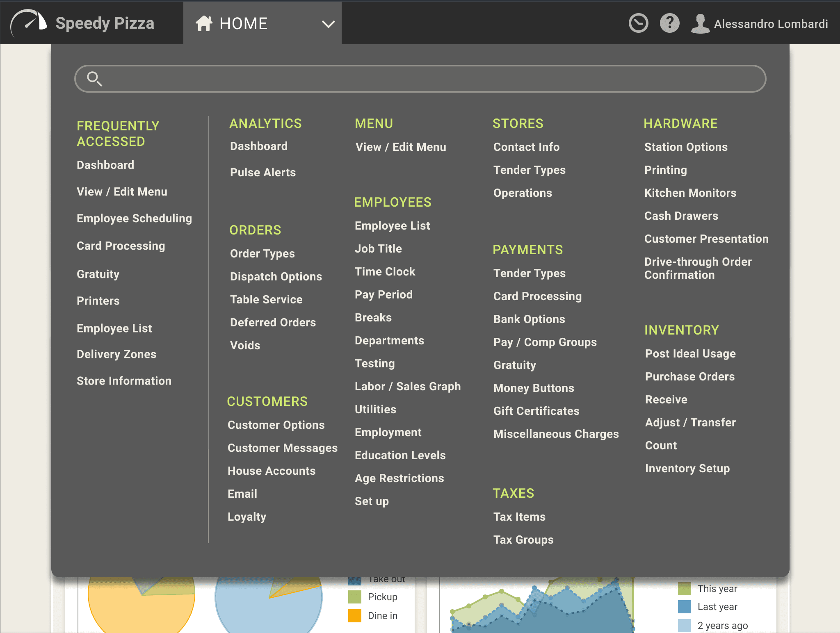Open Purchase Orders under Inventory

689,376
